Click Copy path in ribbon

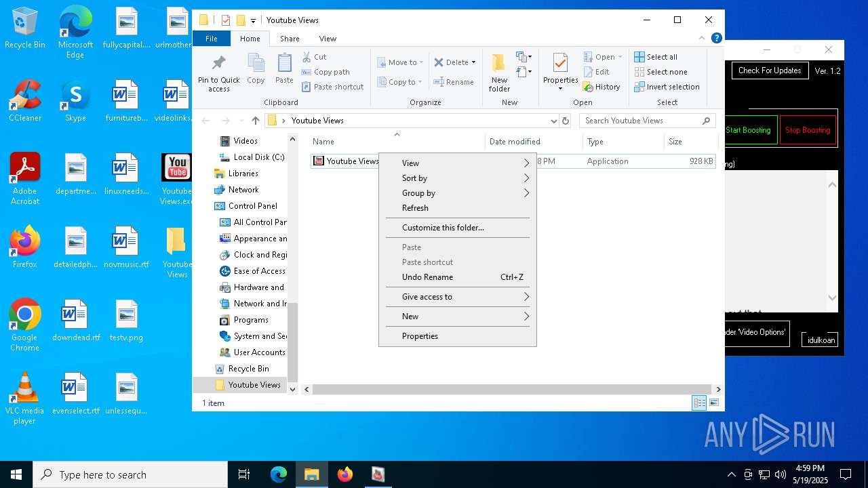click(x=325, y=72)
